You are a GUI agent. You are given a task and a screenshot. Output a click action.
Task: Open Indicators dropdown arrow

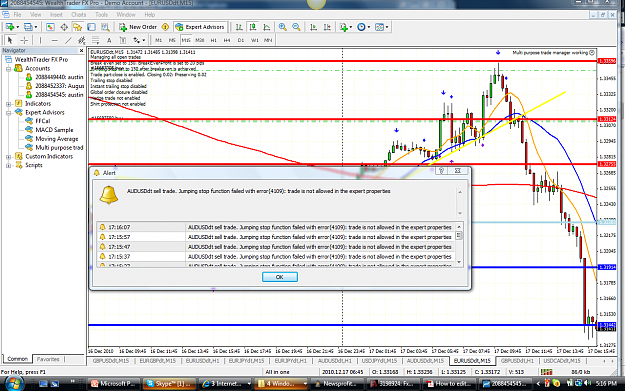(x=351, y=28)
